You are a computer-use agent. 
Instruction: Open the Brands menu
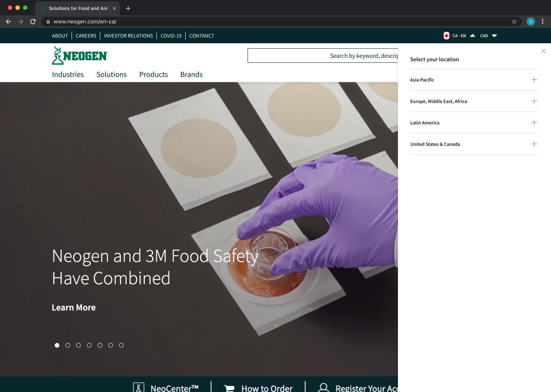tap(191, 75)
